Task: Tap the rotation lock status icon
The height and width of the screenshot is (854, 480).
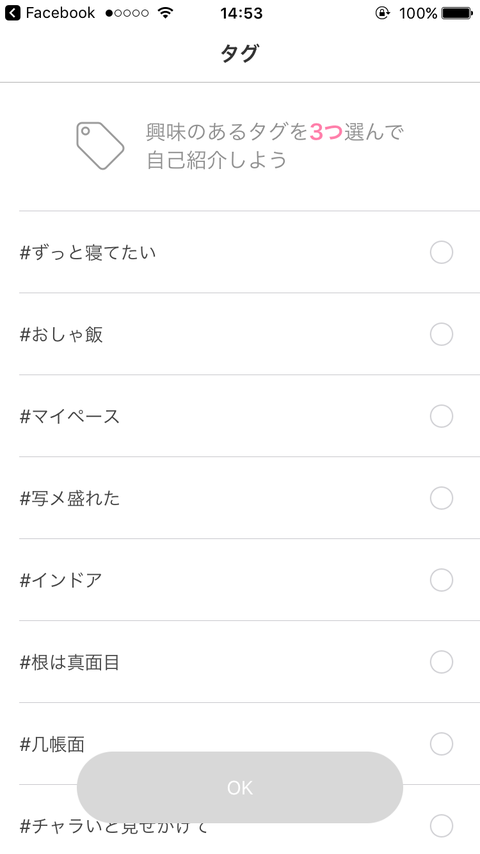Action: tap(382, 13)
